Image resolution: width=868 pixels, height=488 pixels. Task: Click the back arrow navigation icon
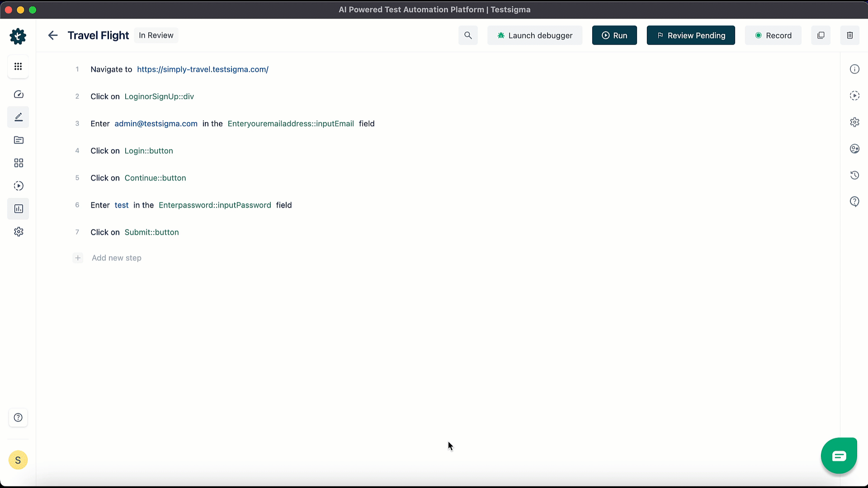pos(52,35)
